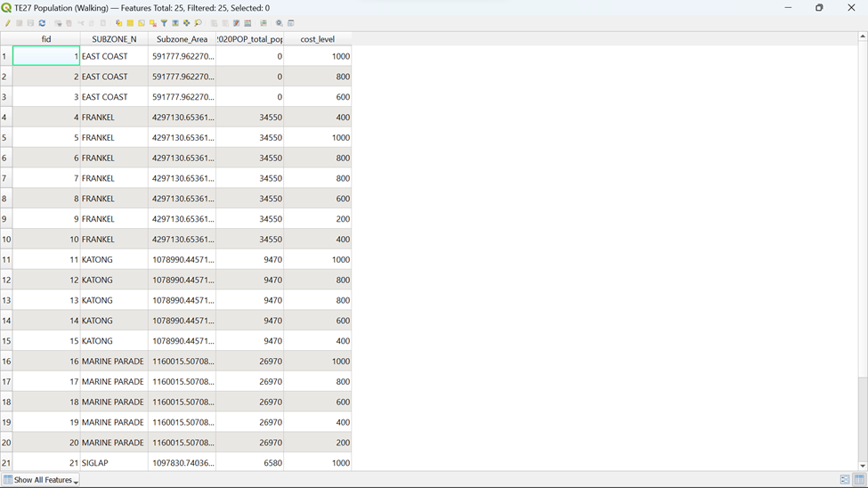868x488 pixels.
Task: Select all features in table
Action: (x=130, y=23)
